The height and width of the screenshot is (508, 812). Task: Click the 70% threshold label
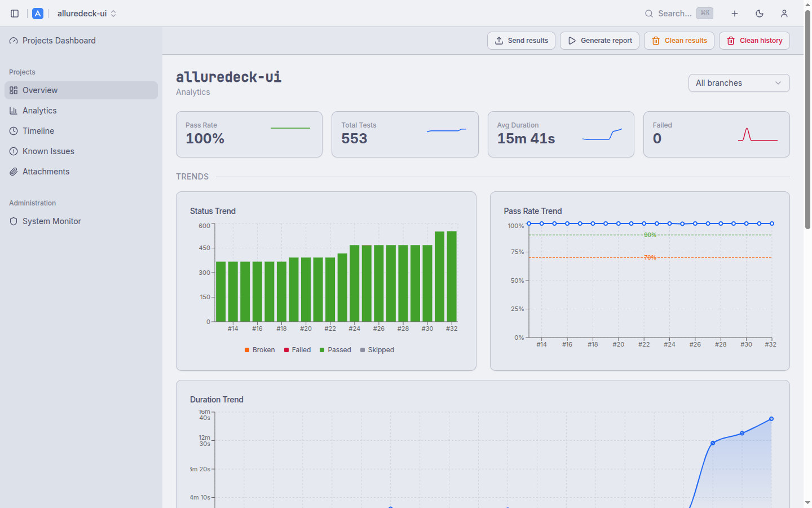pyautogui.click(x=650, y=257)
